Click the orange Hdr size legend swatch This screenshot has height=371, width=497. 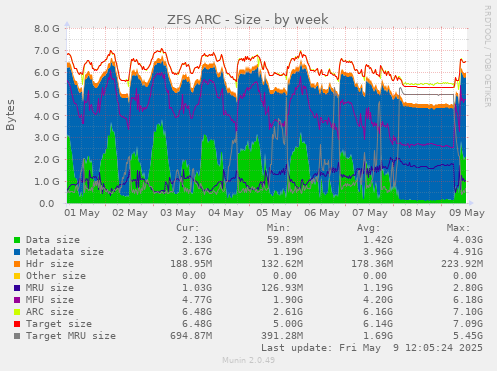(x=17, y=264)
